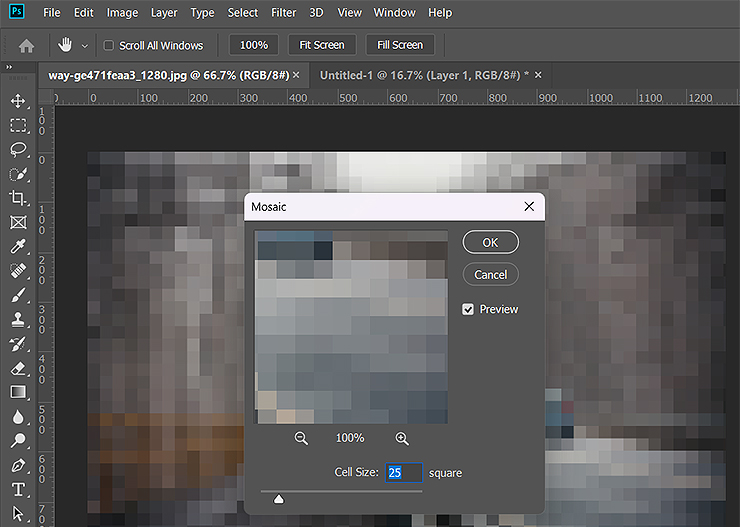Viewport: 740px width, 527px height.
Task: Open the Help menu
Action: (440, 13)
